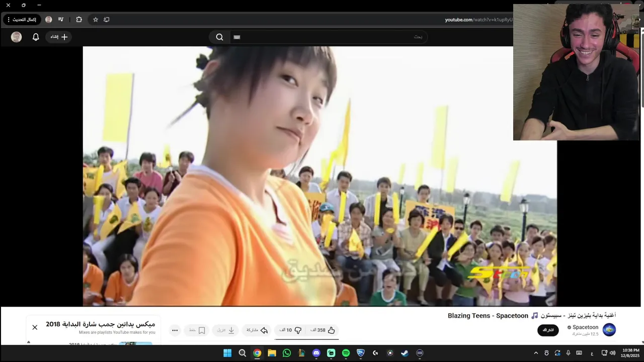
Task: Switch to Google Chrome in taskbar
Action: pyautogui.click(x=257, y=353)
